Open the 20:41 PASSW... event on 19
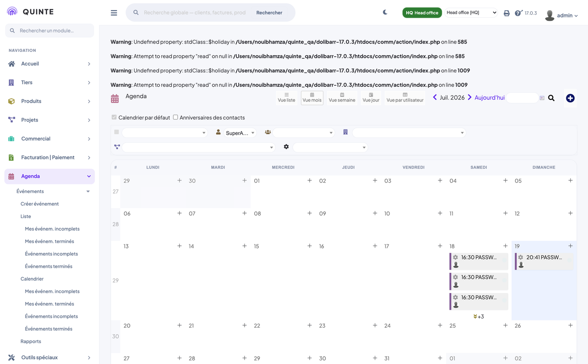588x364 pixels. 544,261
